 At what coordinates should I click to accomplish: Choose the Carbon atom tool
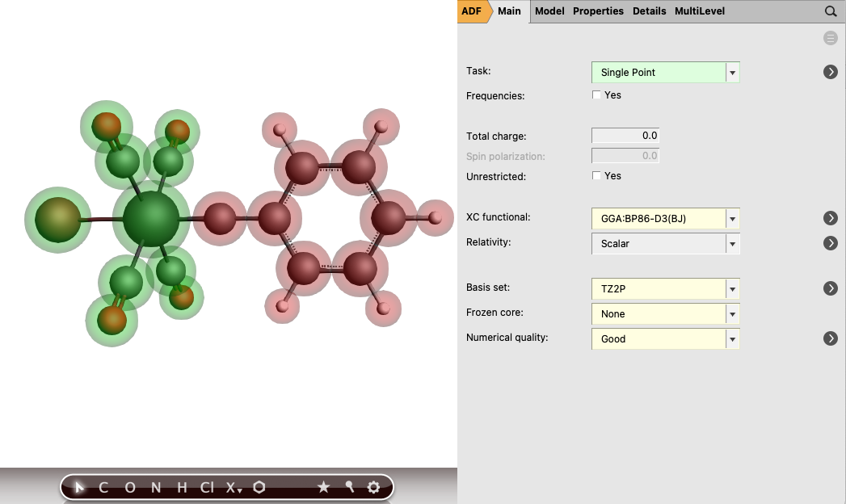tap(103, 487)
